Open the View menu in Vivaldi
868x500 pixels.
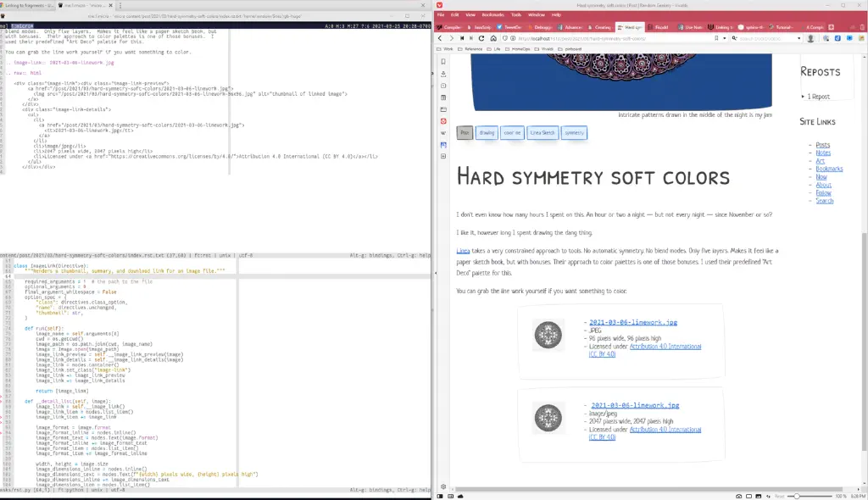[470, 15]
